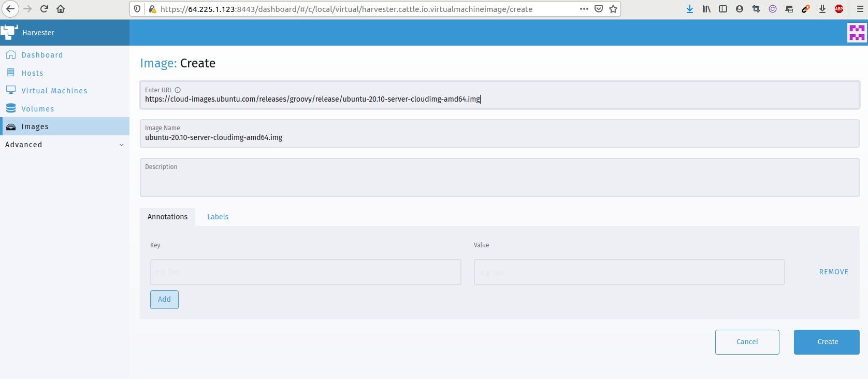This screenshot has height=379, width=868.
Task: Click the insecure connection lock icon
Action: tap(152, 9)
